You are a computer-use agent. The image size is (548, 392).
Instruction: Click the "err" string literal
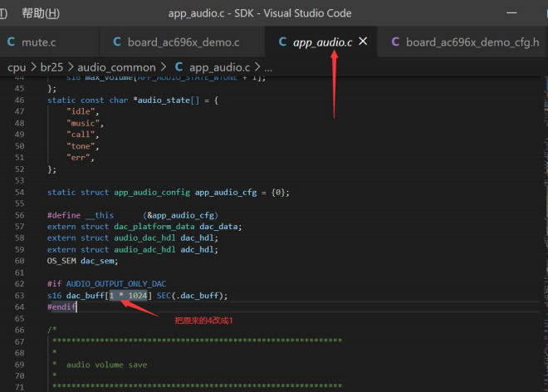point(78,158)
